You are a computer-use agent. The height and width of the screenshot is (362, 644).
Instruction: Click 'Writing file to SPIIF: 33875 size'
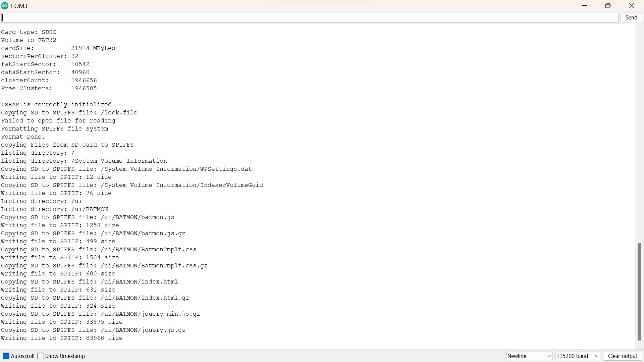point(62,322)
